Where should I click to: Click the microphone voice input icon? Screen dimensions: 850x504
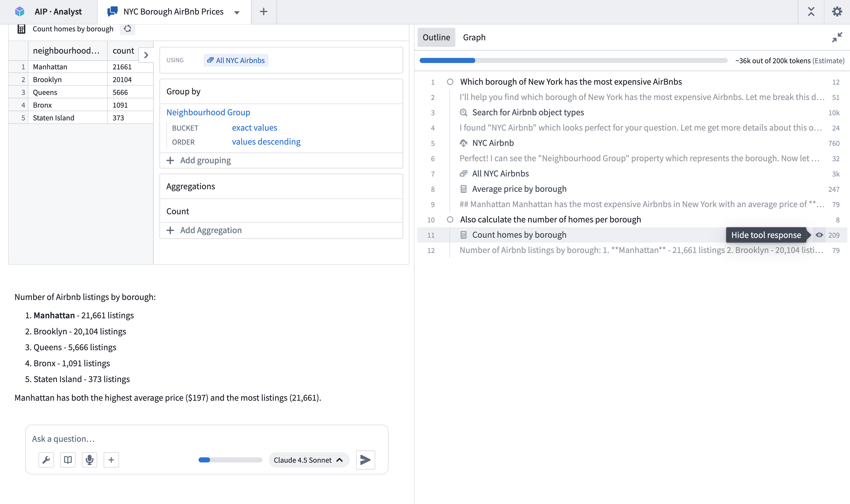tap(89, 460)
